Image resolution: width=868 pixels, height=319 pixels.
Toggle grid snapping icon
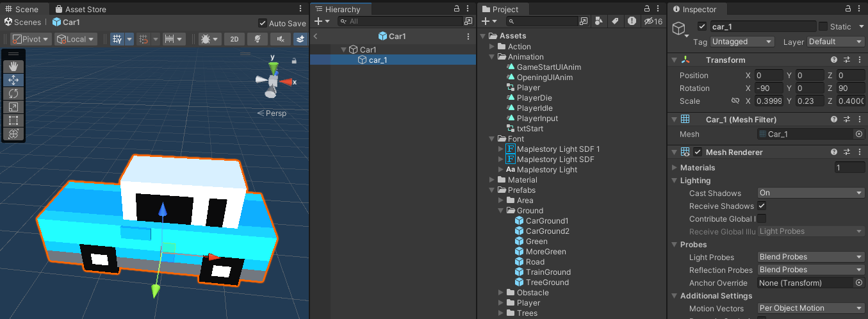[x=143, y=39]
